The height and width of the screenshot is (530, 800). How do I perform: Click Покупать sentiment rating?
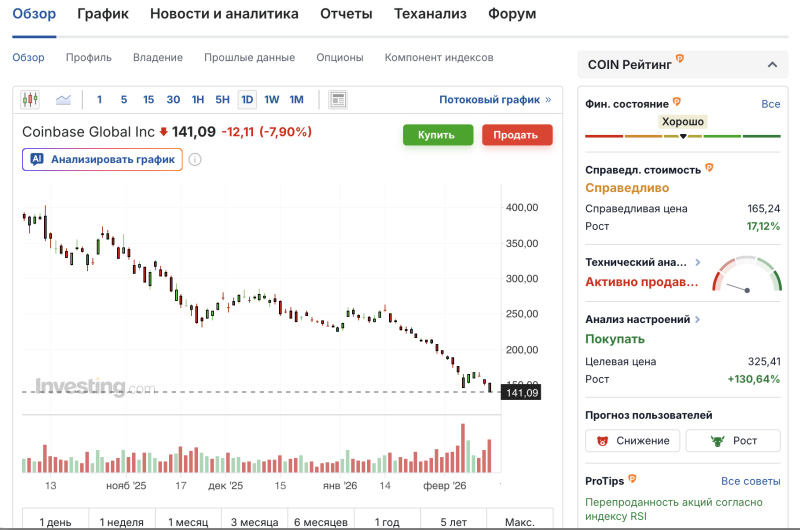coord(615,339)
